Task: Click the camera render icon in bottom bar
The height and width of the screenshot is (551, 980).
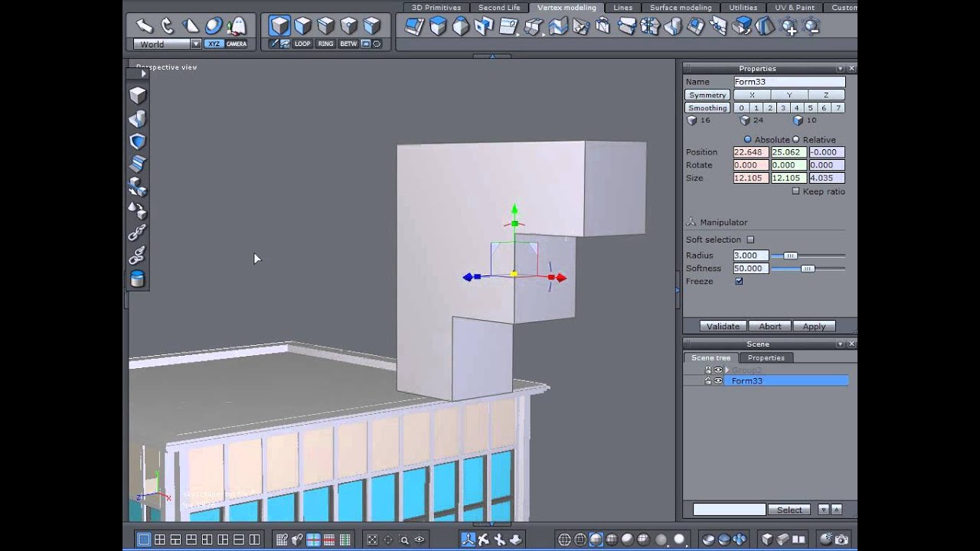Action: tap(841, 540)
